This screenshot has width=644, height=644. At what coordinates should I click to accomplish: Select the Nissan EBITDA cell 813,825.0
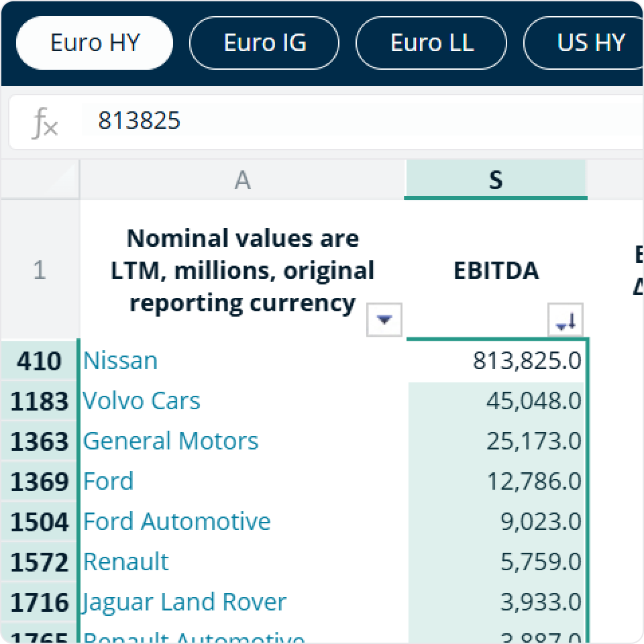coord(496,361)
